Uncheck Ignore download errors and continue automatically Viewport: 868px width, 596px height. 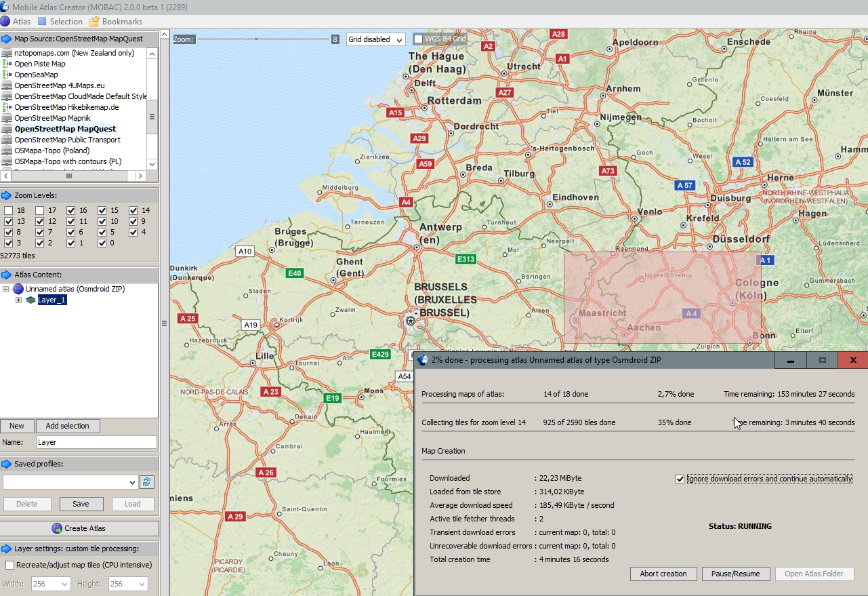coord(680,479)
